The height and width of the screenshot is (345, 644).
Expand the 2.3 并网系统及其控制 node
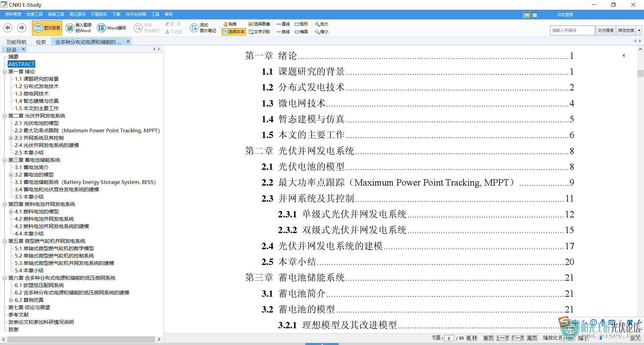pos(11,138)
